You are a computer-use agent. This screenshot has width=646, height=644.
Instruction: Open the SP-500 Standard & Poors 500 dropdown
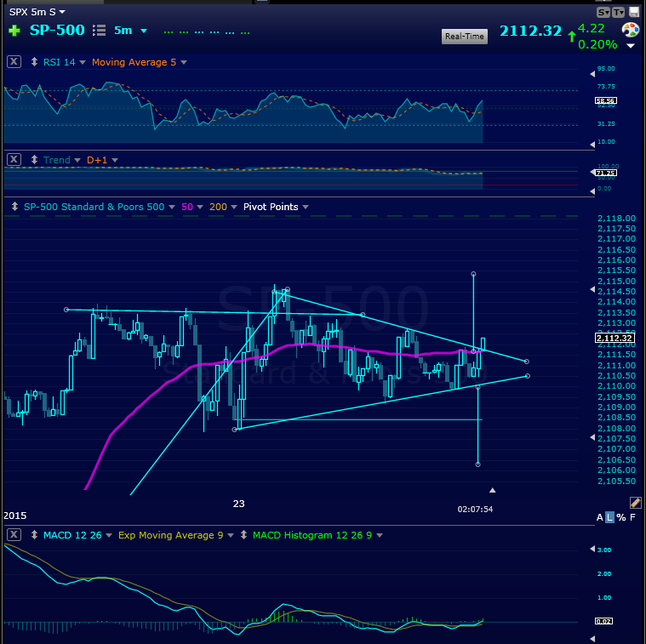coord(172,207)
